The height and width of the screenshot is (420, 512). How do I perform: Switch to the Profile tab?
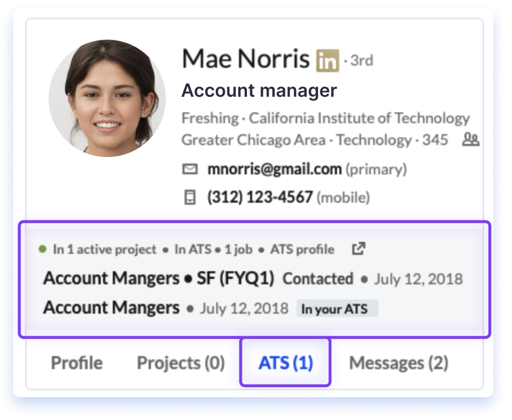(x=77, y=363)
